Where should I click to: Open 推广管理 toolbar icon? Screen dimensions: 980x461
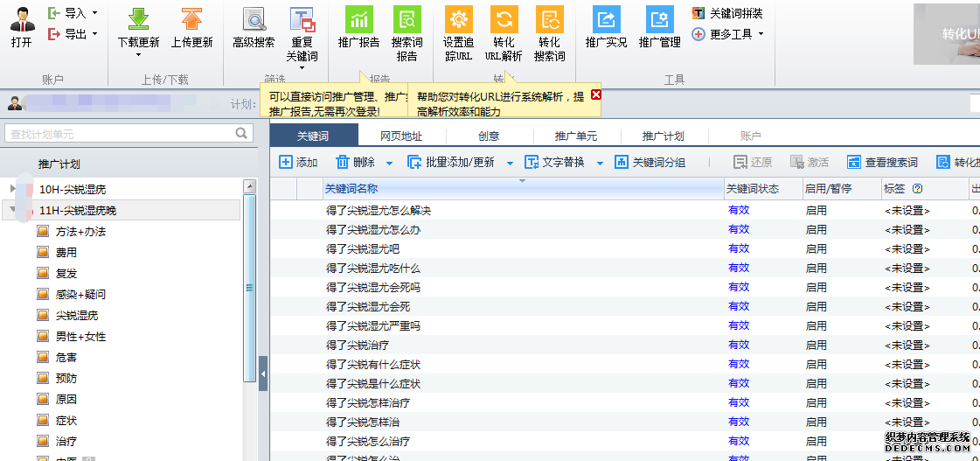pos(659,20)
